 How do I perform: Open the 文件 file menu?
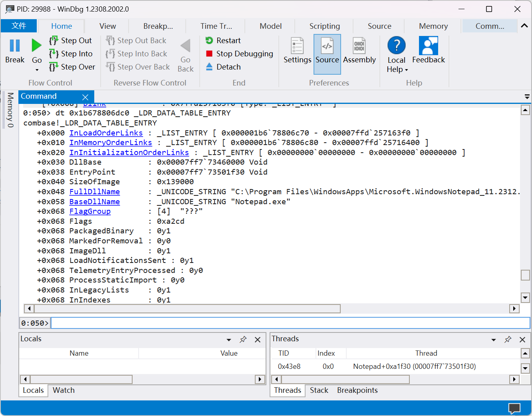pyautogui.click(x=19, y=26)
